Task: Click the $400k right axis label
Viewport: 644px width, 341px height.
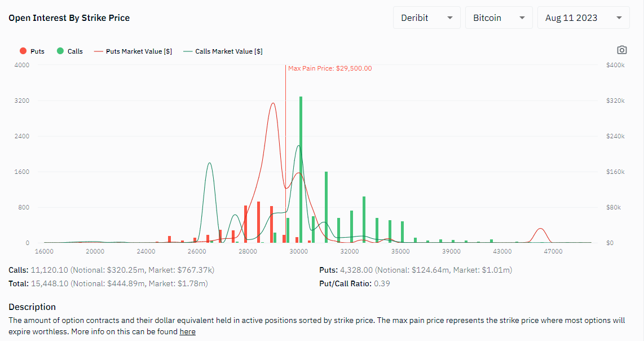Action: pos(615,65)
